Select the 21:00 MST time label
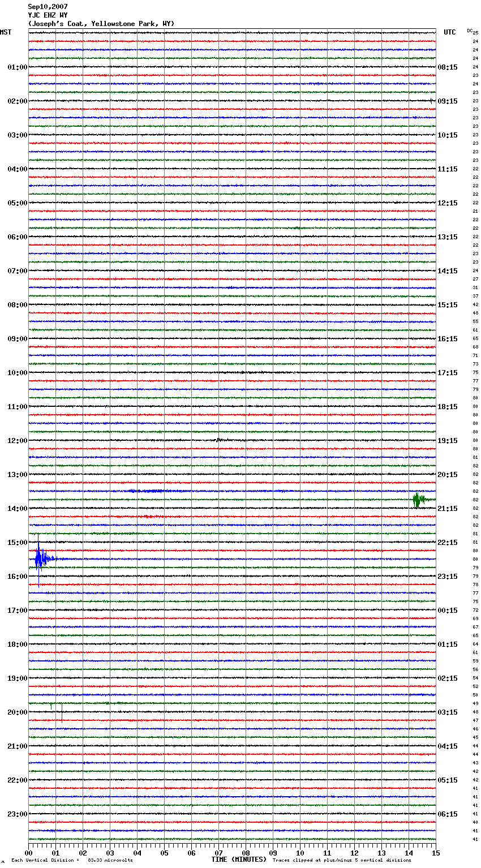481x868 pixels. click(18, 746)
